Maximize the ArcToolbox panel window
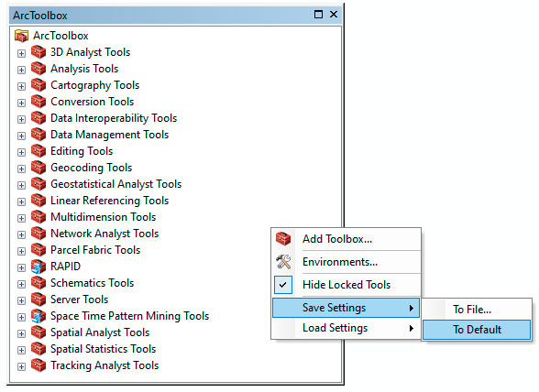Image resolution: width=539 pixels, height=392 pixels. [x=318, y=15]
